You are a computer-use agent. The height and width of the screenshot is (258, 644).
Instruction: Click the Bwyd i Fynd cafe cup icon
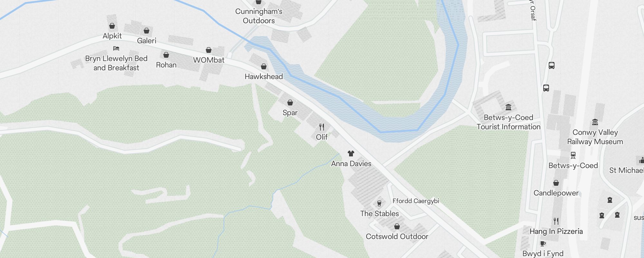tap(543, 243)
